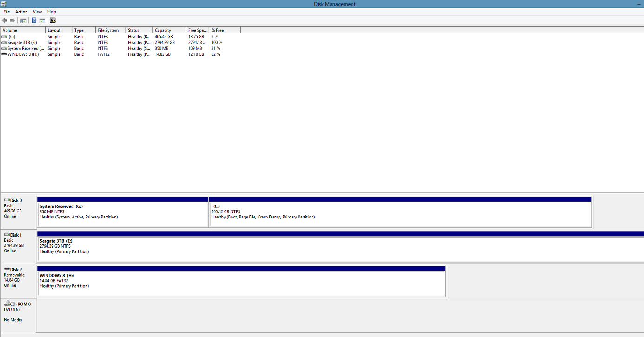
Task: Select the Disk 1 label panel
Action: pos(19,246)
